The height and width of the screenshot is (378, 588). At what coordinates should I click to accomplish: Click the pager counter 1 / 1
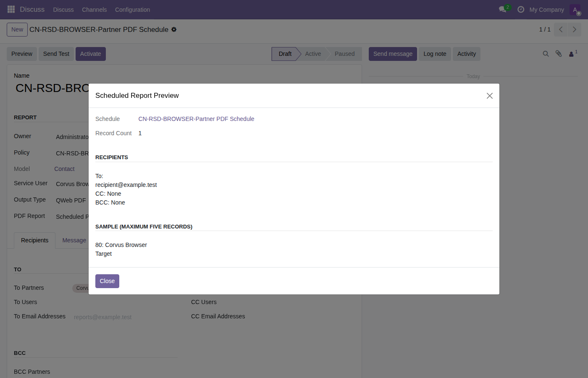(545, 29)
